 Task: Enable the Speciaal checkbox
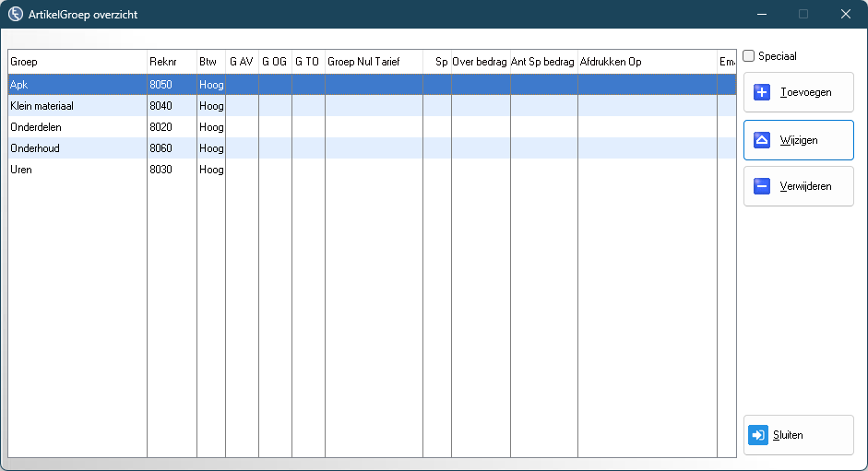click(749, 56)
